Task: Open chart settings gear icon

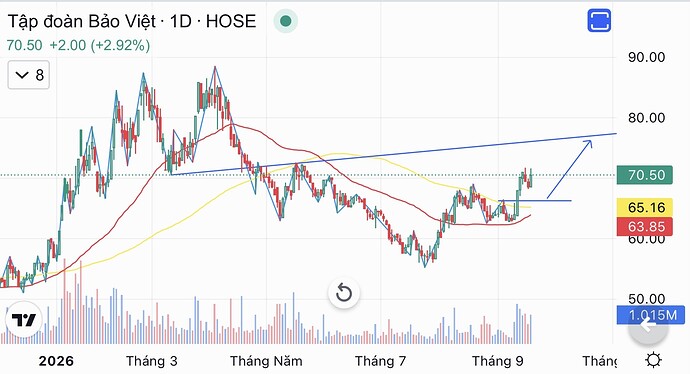Action: point(653,360)
